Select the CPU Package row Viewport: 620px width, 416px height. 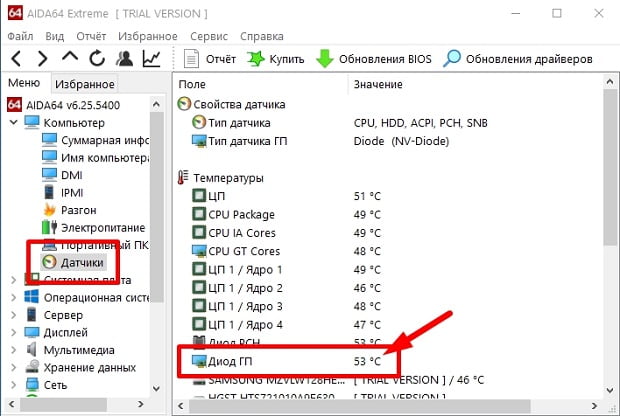point(286,214)
